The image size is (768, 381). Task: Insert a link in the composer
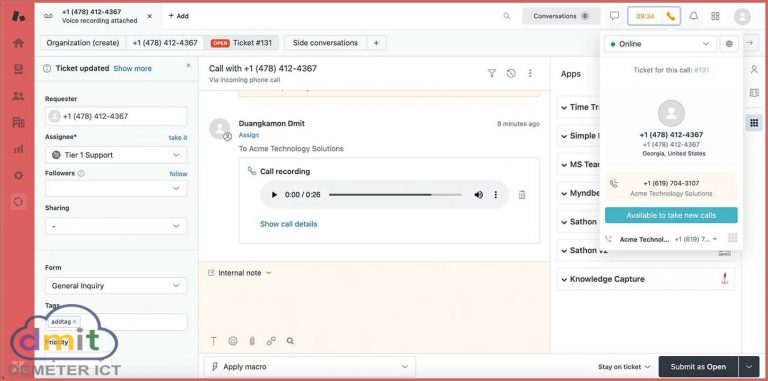point(271,341)
